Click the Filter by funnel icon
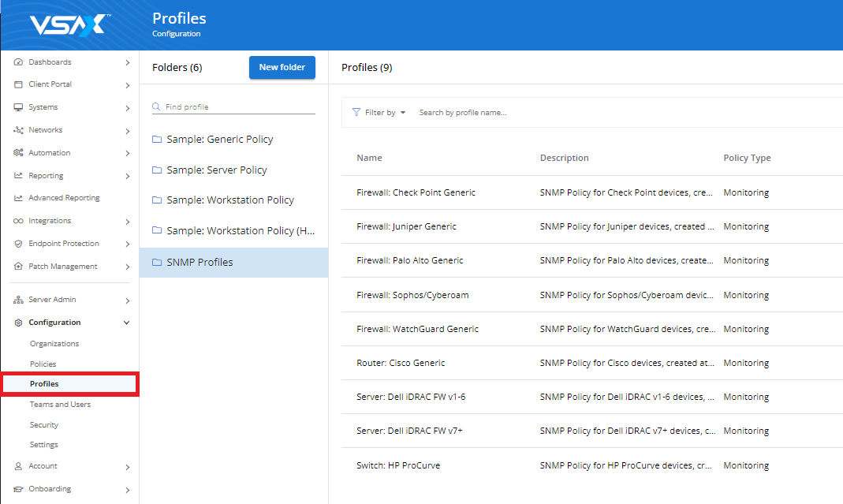This screenshot has width=843, height=504. coord(356,112)
